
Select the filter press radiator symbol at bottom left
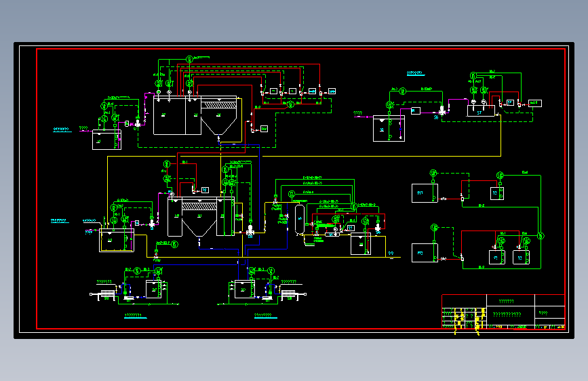tap(107, 294)
